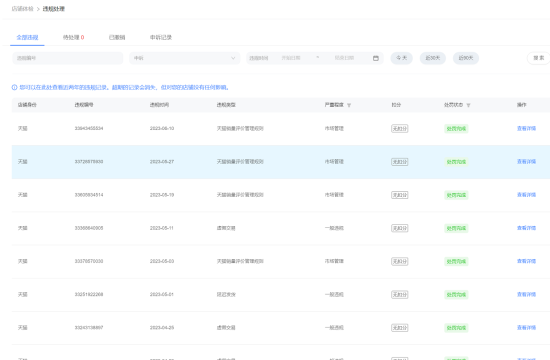This screenshot has width=550, height=360.
Task: Open the 处罚状态 column filter icon
Action: 469,105
